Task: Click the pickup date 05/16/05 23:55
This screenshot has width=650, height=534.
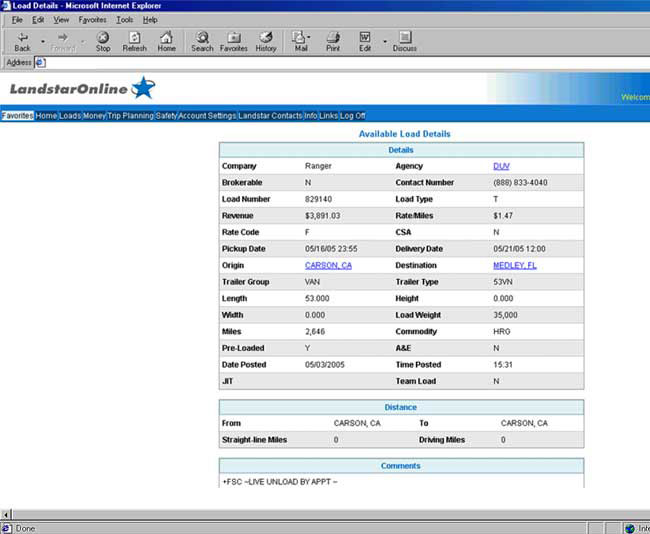Action: pos(331,249)
